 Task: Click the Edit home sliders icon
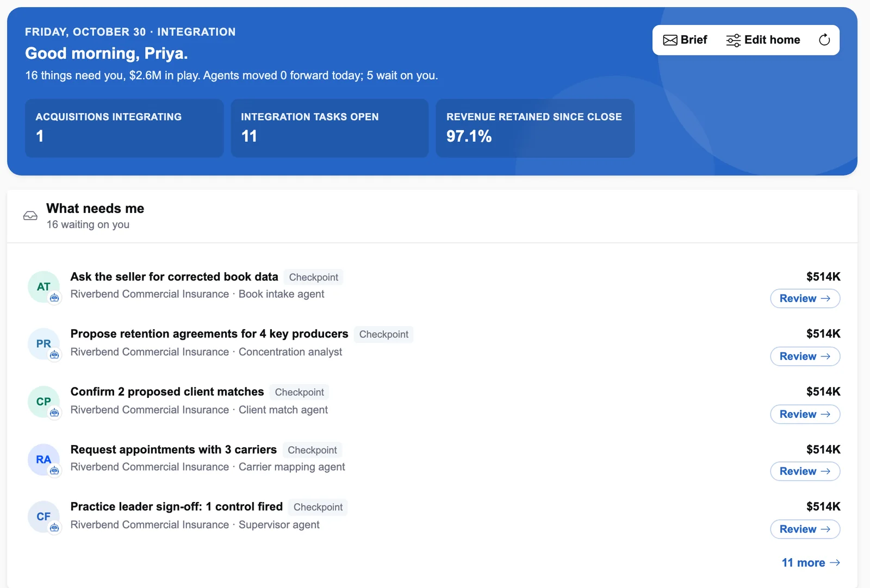coord(733,40)
